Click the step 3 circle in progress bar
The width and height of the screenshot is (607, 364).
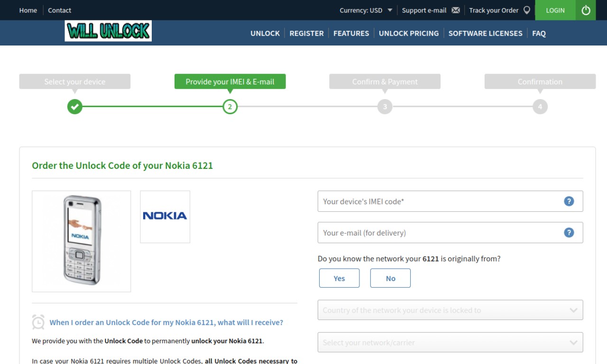pyautogui.click(x=385, y=107)
